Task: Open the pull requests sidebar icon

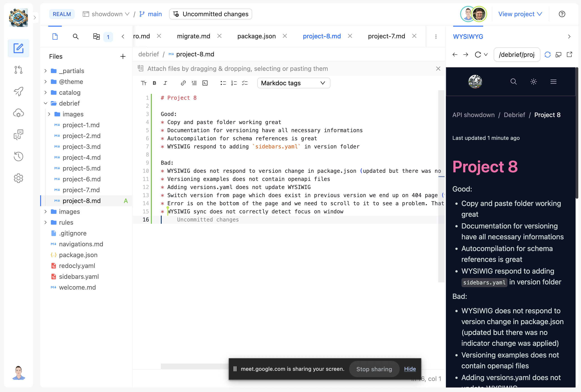Action: 18,70
